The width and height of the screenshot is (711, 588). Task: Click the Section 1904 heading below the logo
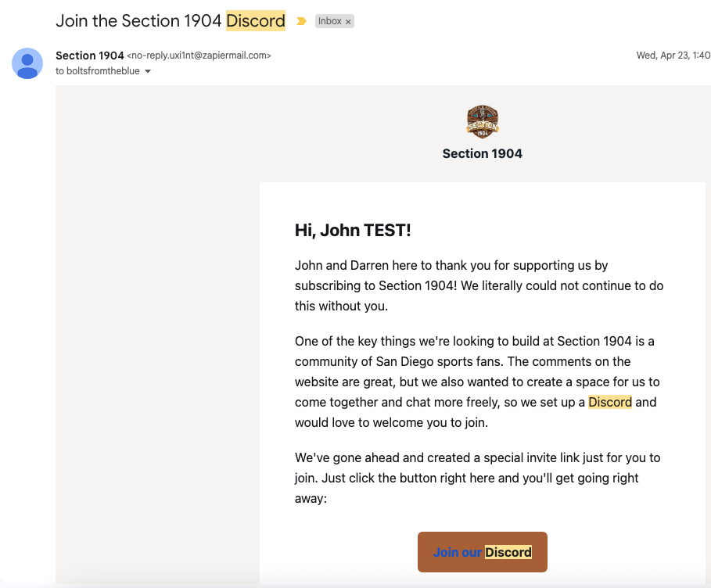(483, 154)
